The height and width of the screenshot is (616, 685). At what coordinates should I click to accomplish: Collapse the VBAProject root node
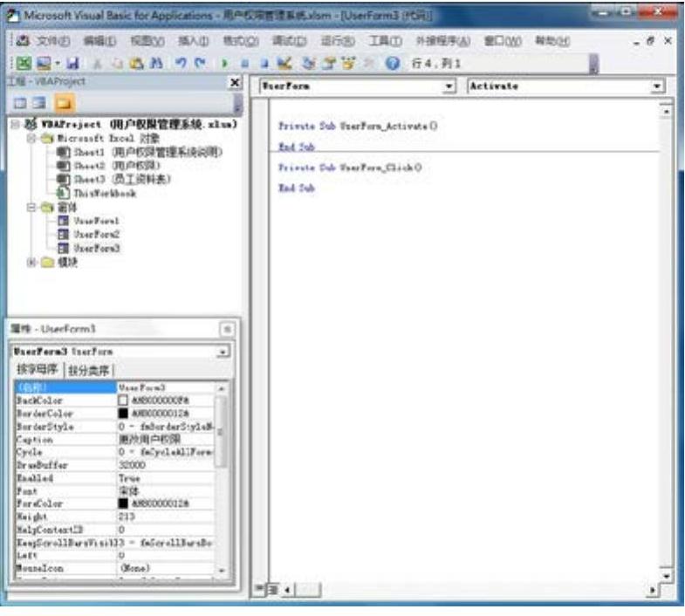(16, 125)
